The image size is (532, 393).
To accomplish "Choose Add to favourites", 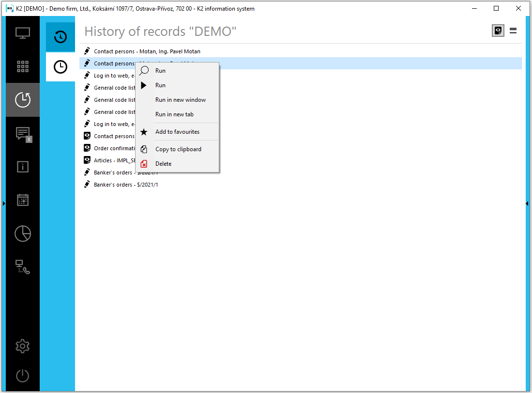I will click(x=177, y=132).
